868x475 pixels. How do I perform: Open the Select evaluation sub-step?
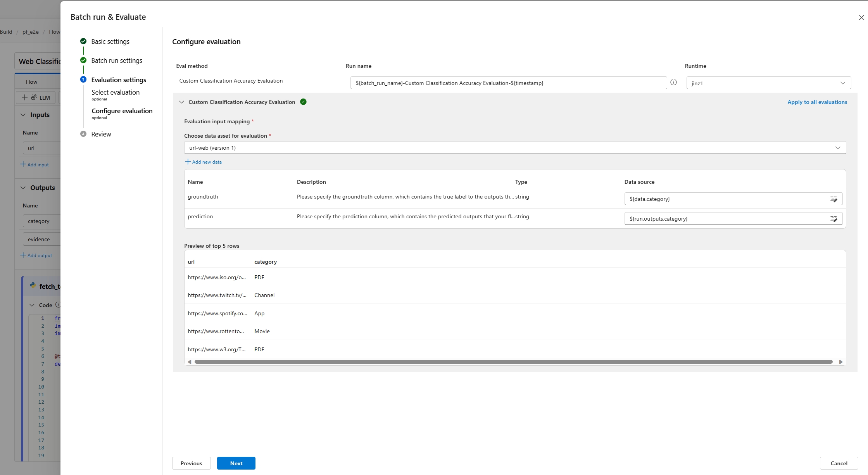point(115,92)
